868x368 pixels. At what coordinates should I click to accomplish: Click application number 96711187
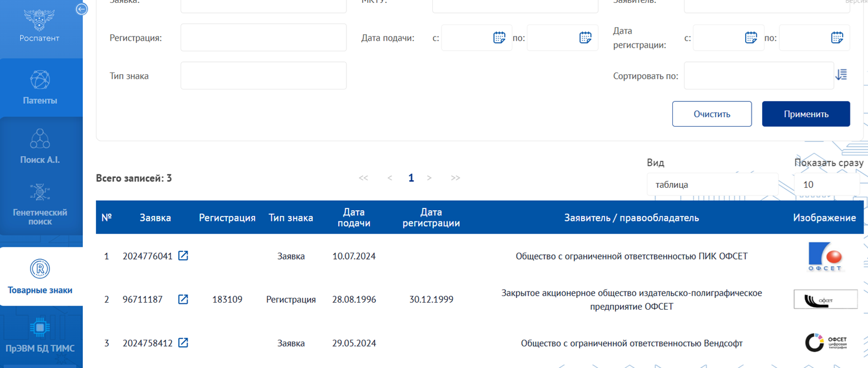pos(143,300)
